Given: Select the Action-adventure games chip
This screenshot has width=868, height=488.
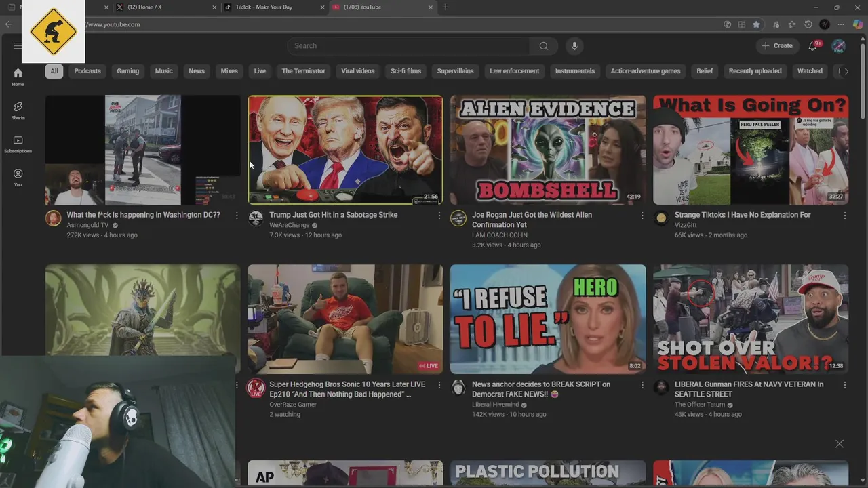Looking at the screenshot, I should coord(646,71).
